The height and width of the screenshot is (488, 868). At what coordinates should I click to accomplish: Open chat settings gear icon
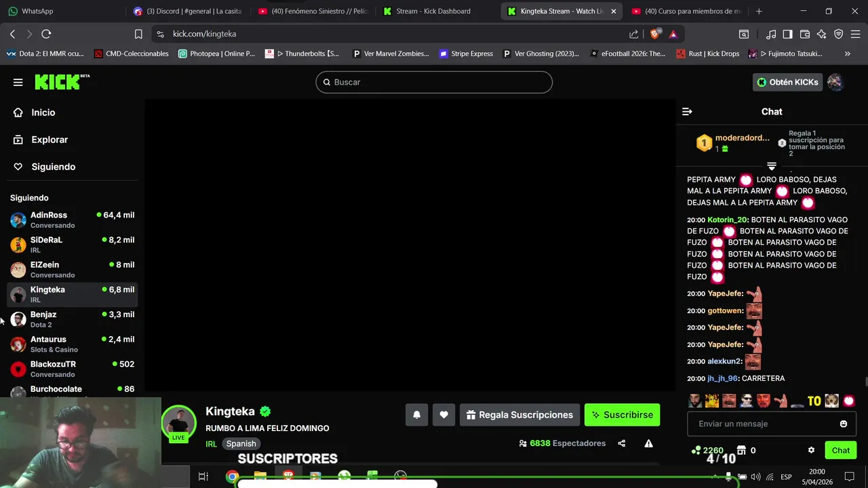(811, 450)
